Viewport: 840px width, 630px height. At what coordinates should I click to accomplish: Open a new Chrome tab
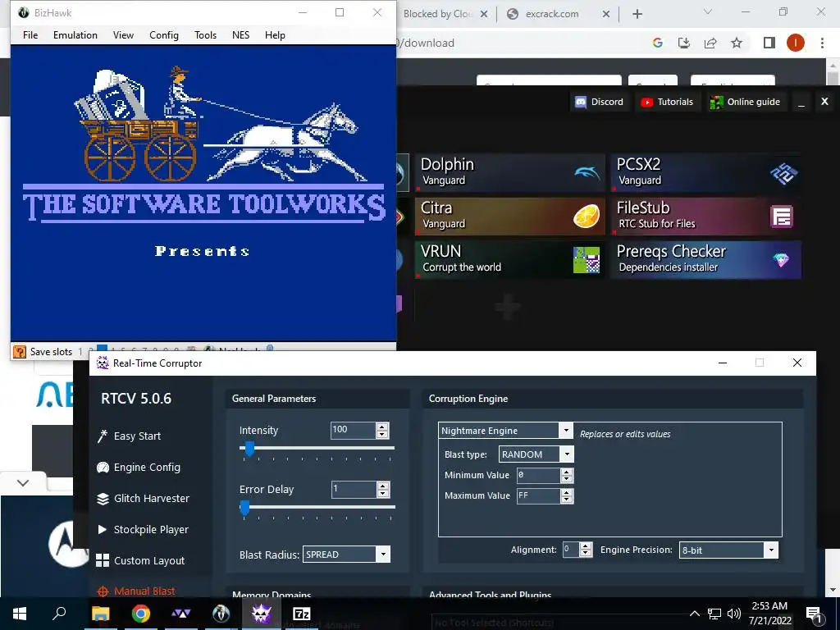(x=637, y=14)
